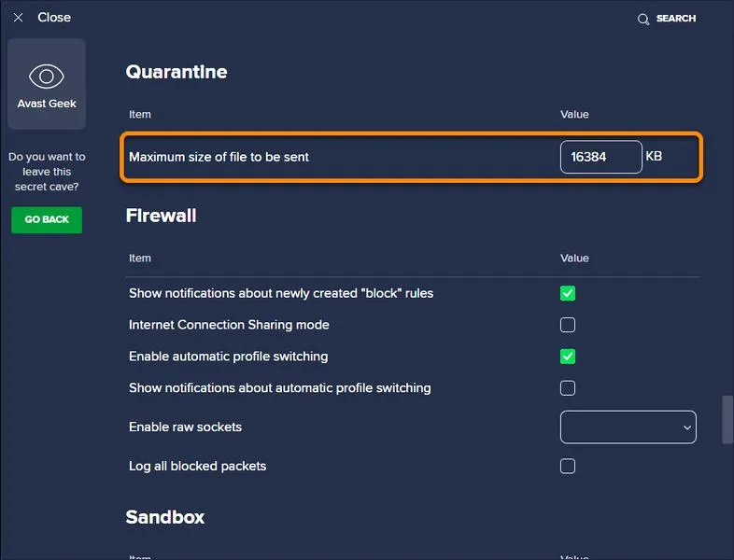Click the Maximum size of file row label
734x560 pixels.
pos(219,157)
